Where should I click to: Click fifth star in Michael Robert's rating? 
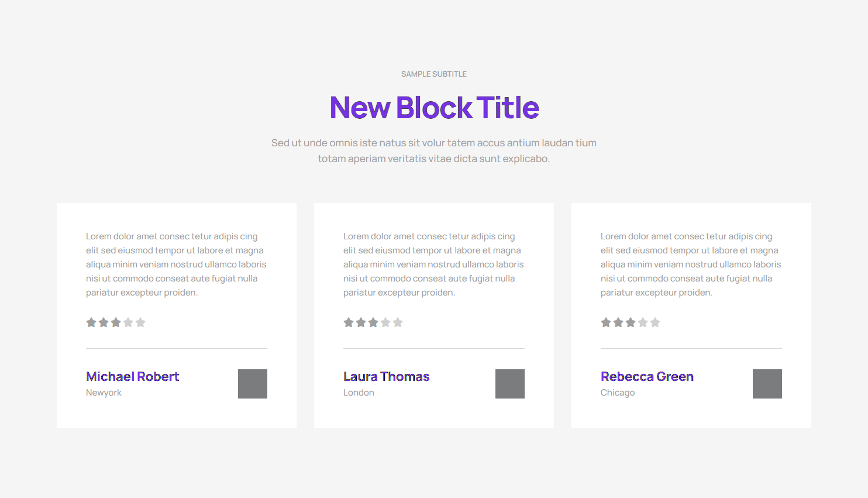pos(140,322)
